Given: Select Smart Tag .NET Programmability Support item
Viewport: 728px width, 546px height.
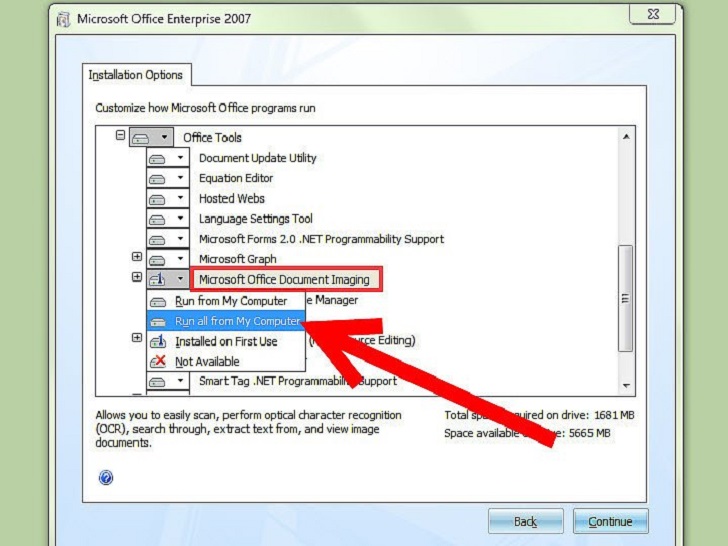Looking at the screenshot, I should (298, 381).
